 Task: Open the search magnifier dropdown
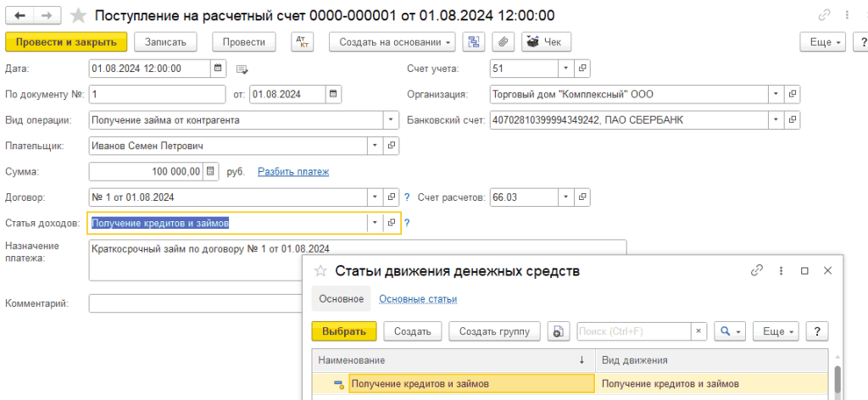(x=730, y=331)
